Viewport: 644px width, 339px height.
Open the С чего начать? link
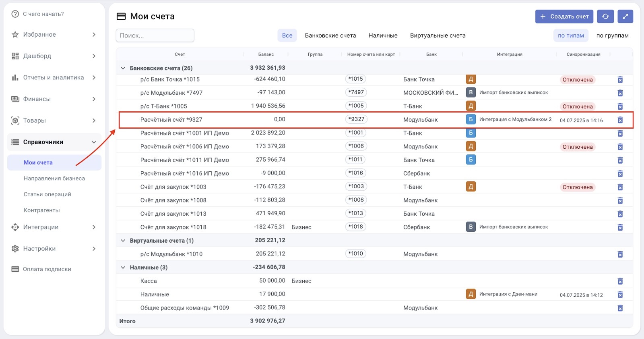pos(43,14)
